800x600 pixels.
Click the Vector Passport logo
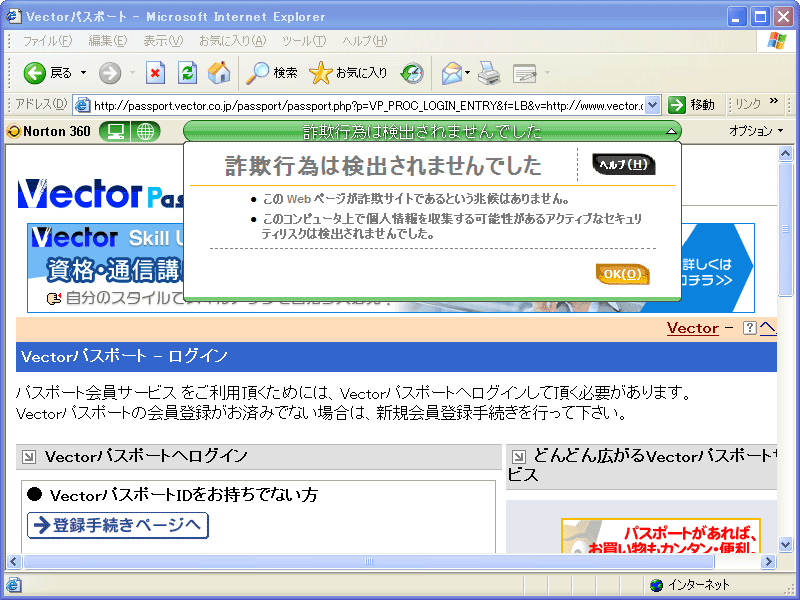(100, 194)
